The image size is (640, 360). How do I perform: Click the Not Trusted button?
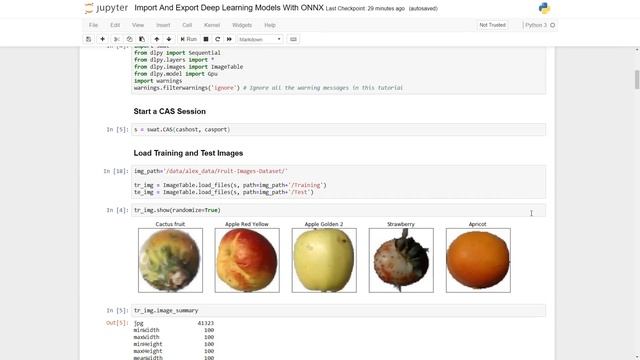[x=492, y=25]
